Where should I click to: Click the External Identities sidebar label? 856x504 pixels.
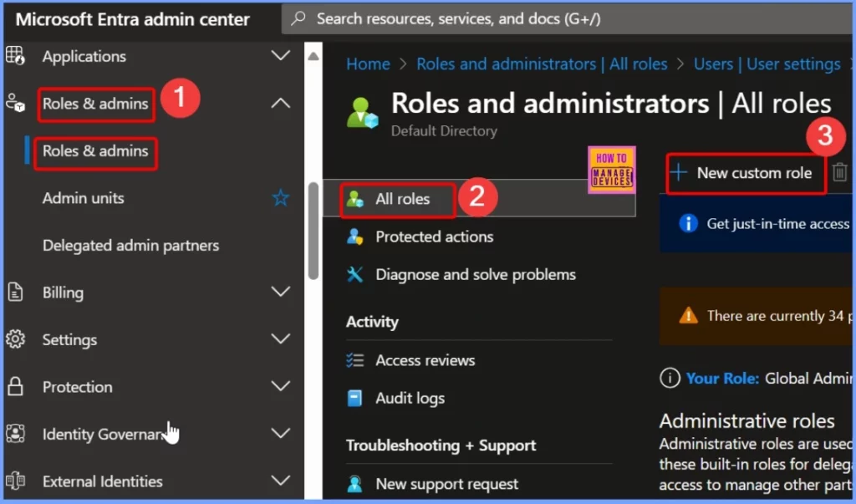pos(102,481)
